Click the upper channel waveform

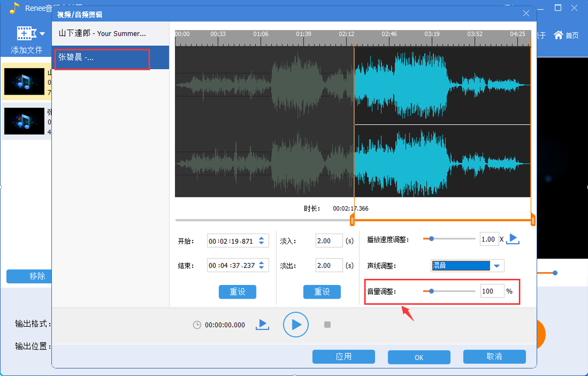pyautogui.click(x=353, y=85)
